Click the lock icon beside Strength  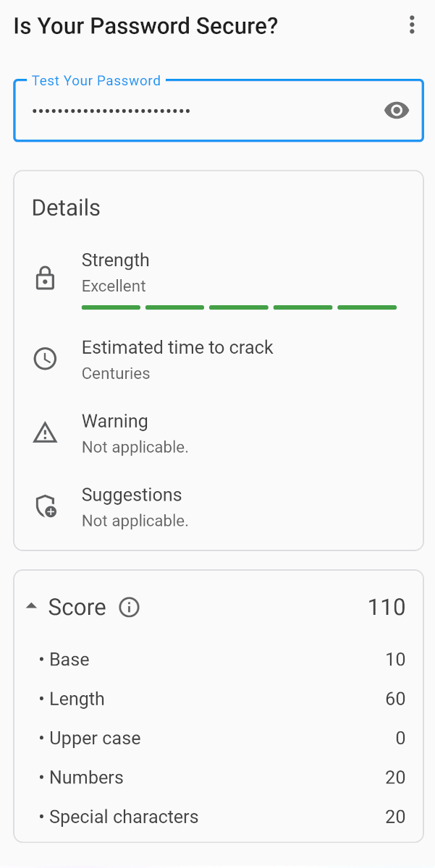(45, 278)
